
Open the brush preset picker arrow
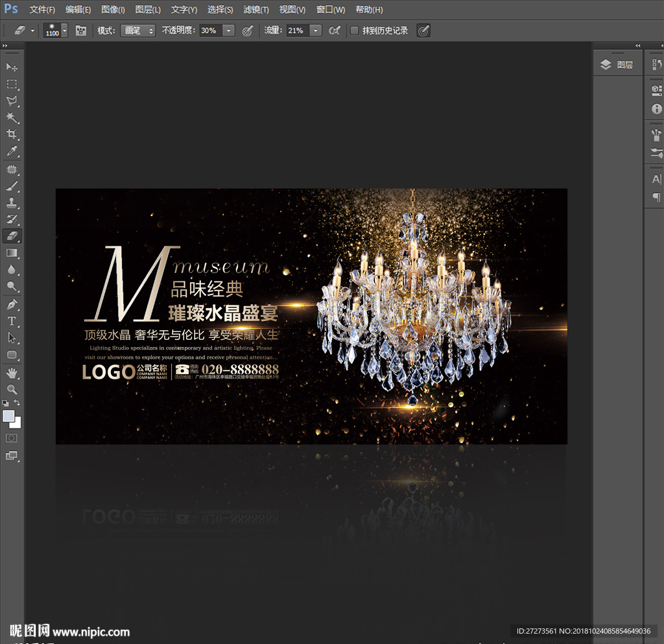point(64,30)
